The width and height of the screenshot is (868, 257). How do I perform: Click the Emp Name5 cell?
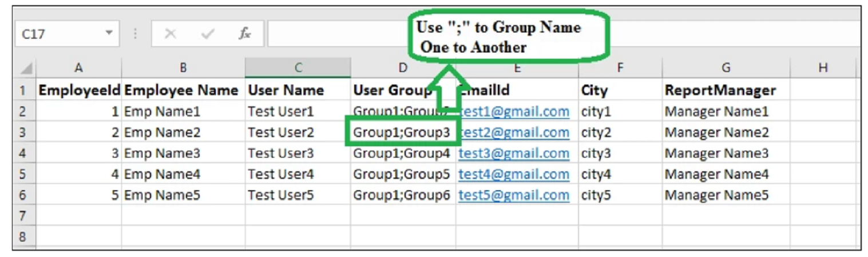183,195
